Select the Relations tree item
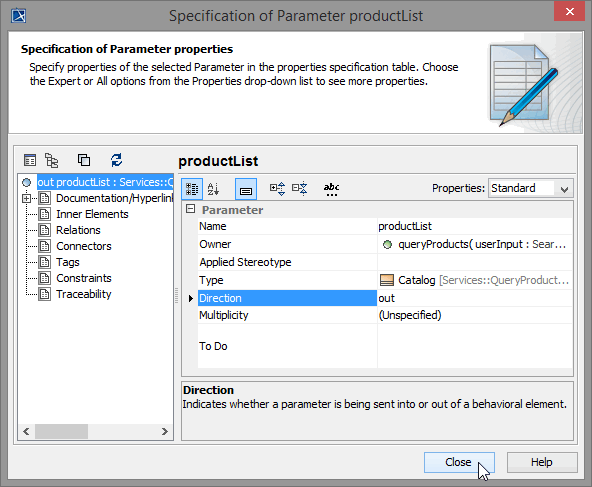This screenshot has width=592, height=487. click(x=78, y=230)
